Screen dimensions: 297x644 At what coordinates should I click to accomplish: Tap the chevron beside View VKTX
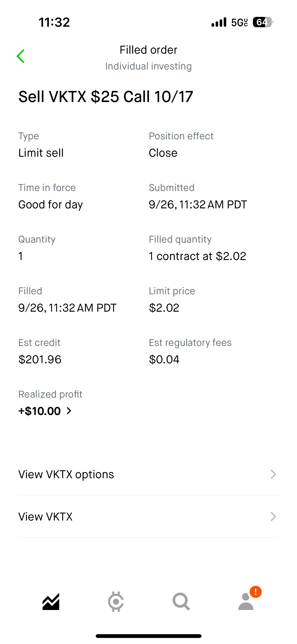point(273,517)
